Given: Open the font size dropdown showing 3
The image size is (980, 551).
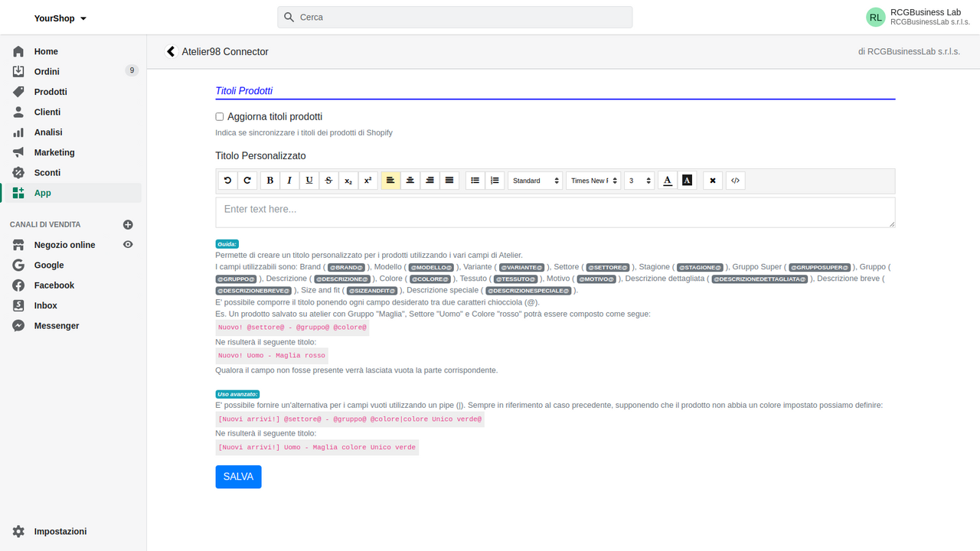Looking at the screenshot, I should [639, 181].
